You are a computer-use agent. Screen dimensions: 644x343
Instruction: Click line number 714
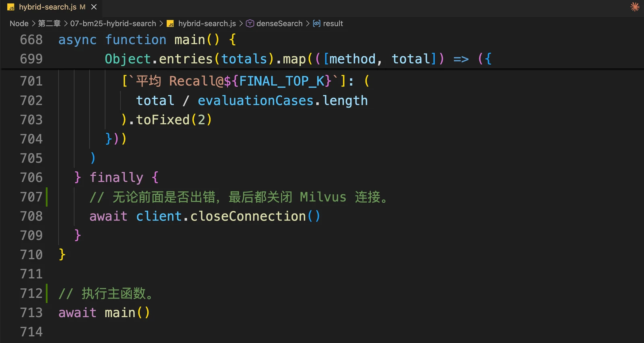31,332
